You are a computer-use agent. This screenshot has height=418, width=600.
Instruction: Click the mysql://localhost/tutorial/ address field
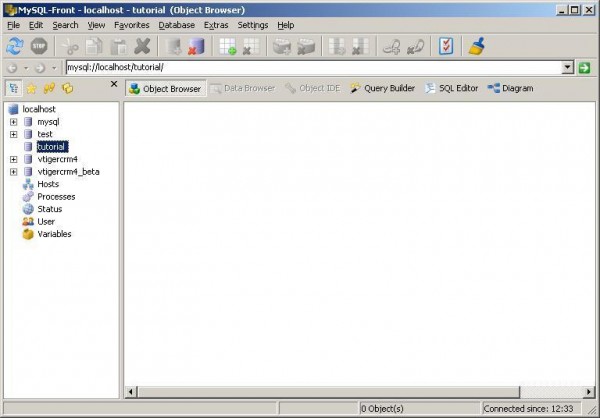pyautogui.click(x=314, y=68)
